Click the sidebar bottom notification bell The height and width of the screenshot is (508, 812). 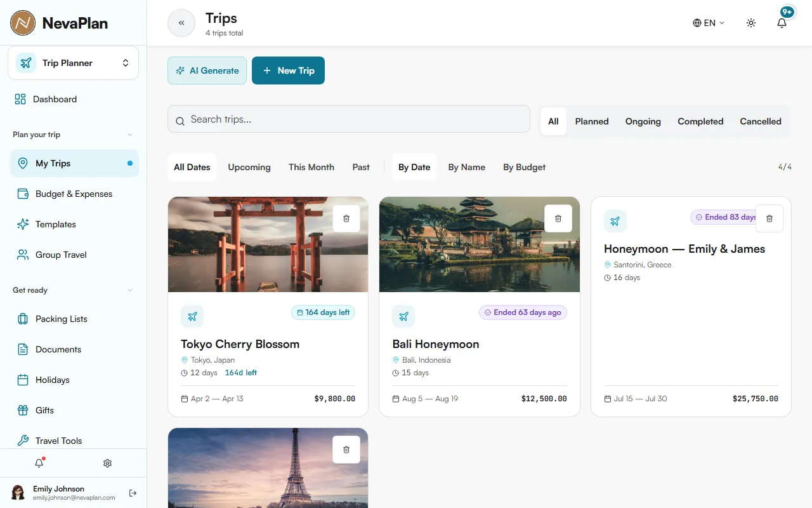[39, 463]
